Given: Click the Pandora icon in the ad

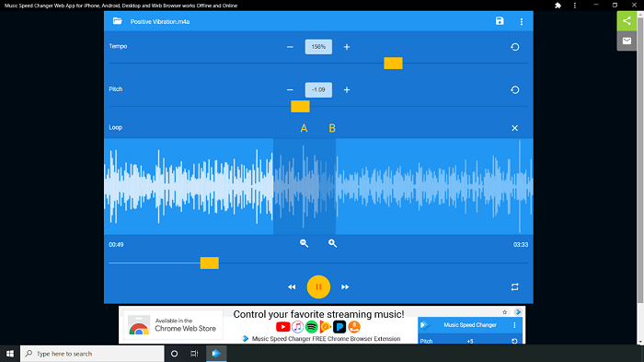Looking at the screenshot, I should (x=339, y=327).
